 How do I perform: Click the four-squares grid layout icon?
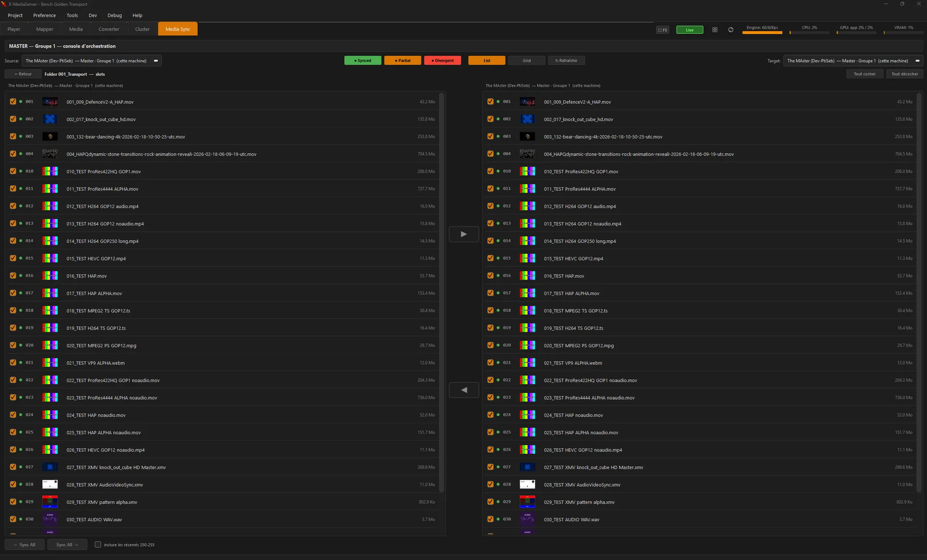[715, 30]
